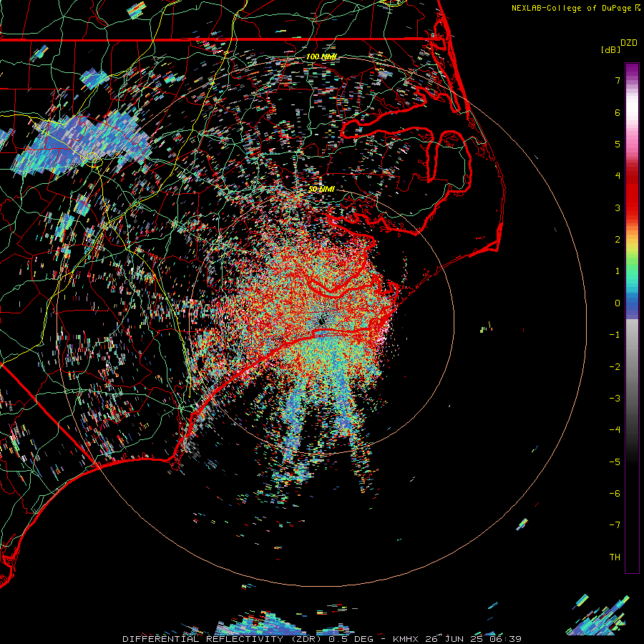Click the -6 value on the dB scale
The height and width of the screenshot is (644, 644).
pos(615,494)
